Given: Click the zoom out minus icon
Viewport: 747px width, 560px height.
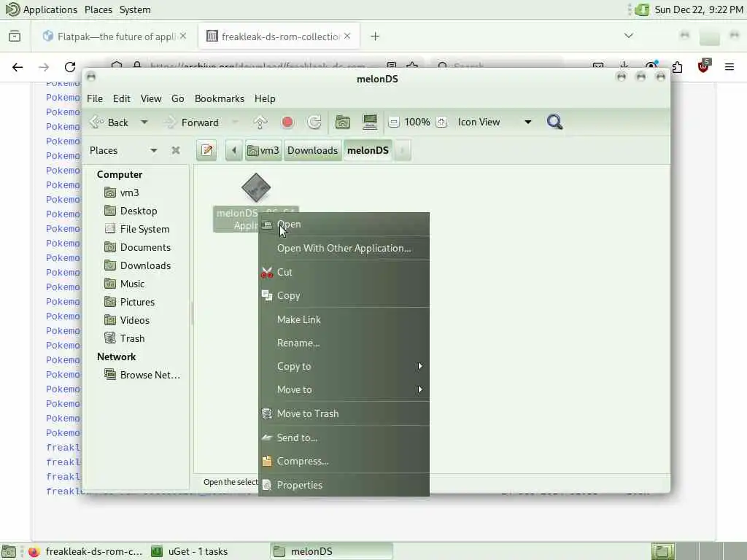Looking at the screenshot, I should click(393, 122).
